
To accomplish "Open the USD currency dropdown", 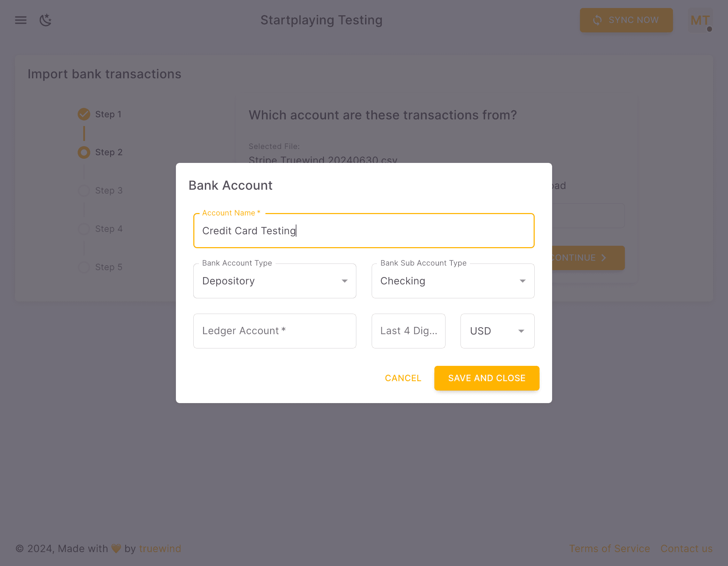I will tap(497, 331).
